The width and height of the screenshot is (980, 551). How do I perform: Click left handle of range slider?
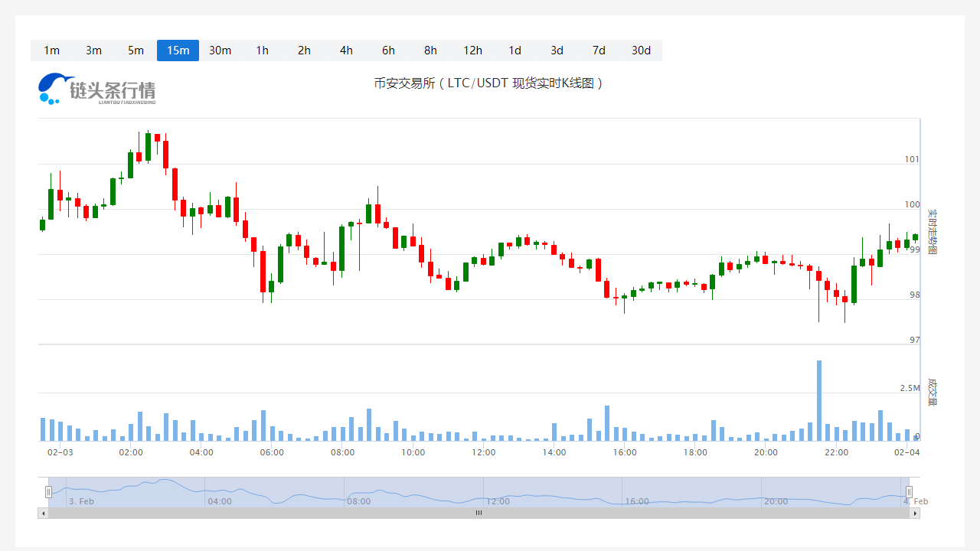click(x=48, y=491)
